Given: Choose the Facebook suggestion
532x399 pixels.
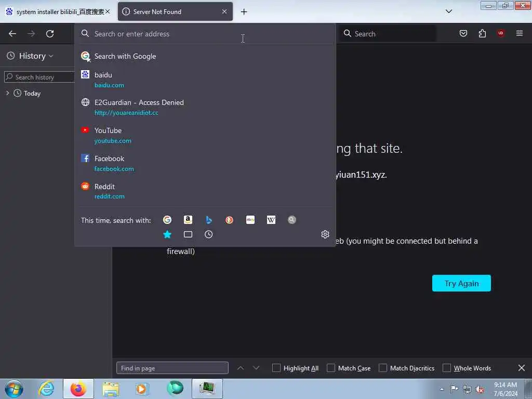Looking at the screenshot, I should click(x=205, y=164).
